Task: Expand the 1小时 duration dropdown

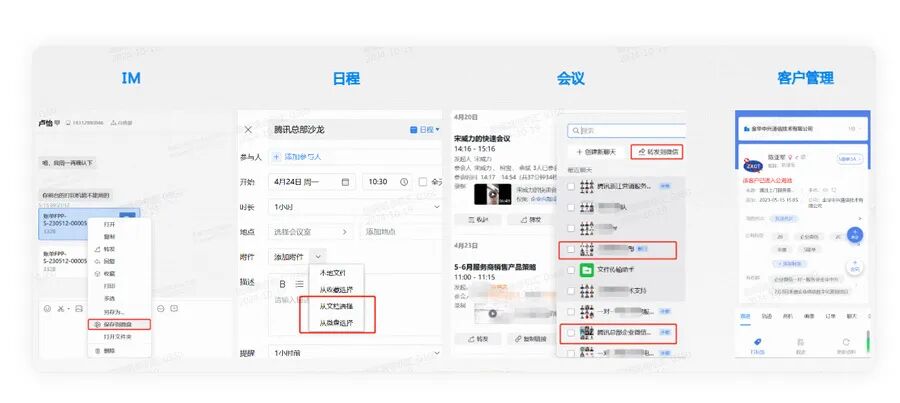Action: click(436, 207)
